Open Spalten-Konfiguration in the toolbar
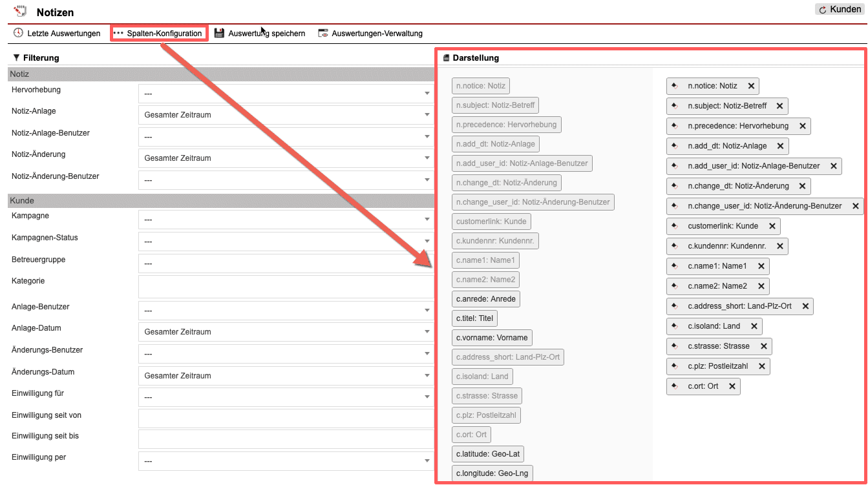Screen dimensions: 868x485 159,33
